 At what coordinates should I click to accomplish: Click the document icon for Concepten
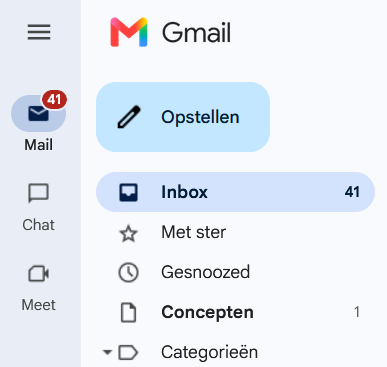pyautogui.click(x=128, y=312)
